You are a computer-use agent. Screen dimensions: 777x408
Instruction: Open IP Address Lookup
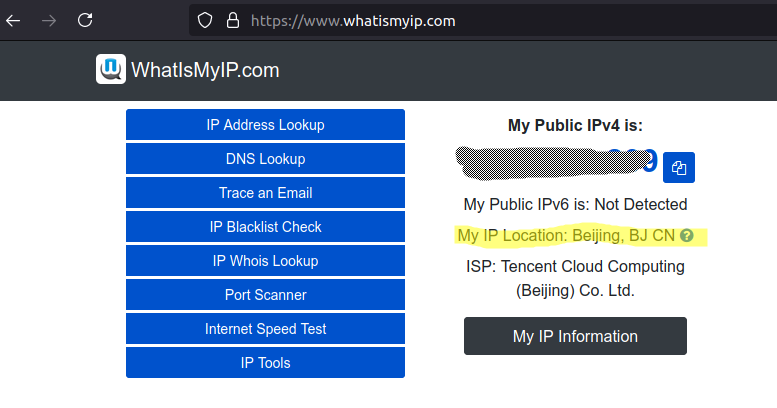coord(265,125)
